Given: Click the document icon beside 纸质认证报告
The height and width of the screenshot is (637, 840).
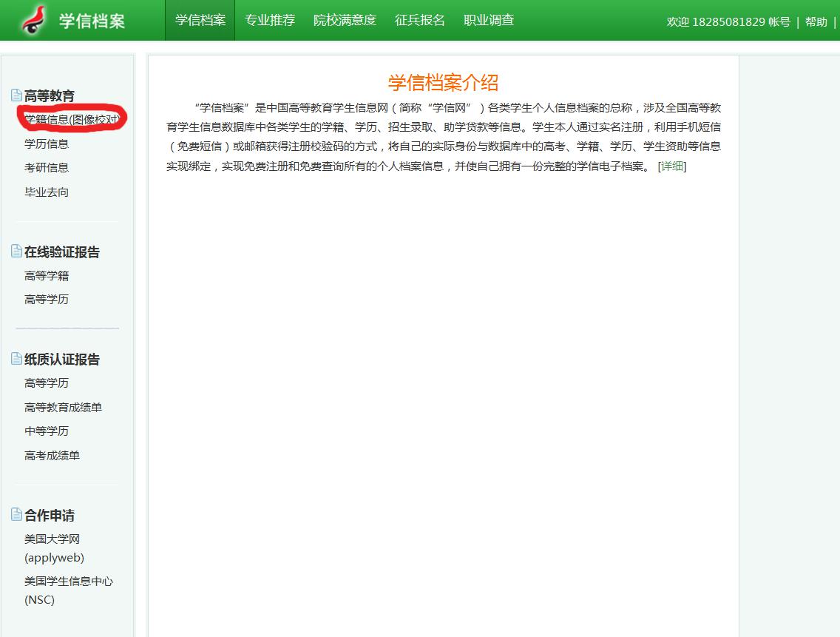Looking at the screenshot, I should pyautogui.click(x=16, y=358).
